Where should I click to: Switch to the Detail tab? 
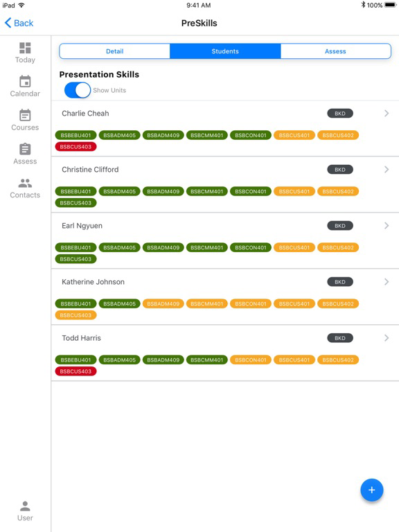point(115,51)
